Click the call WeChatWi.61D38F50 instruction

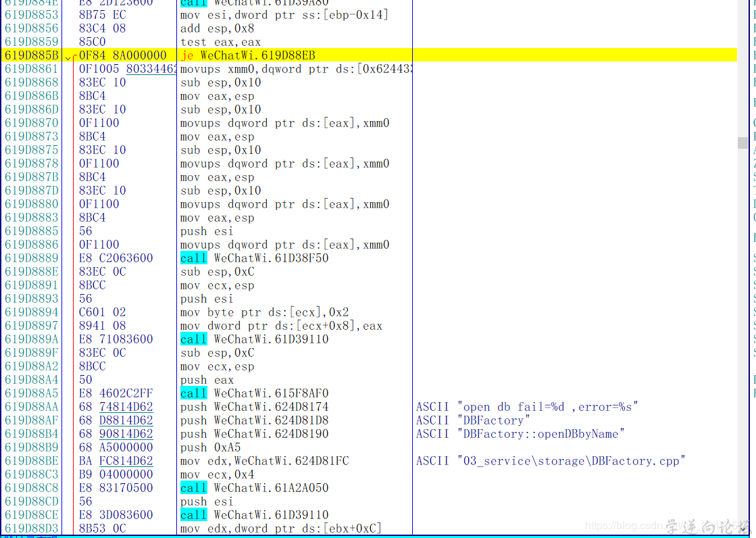point(254,258)
